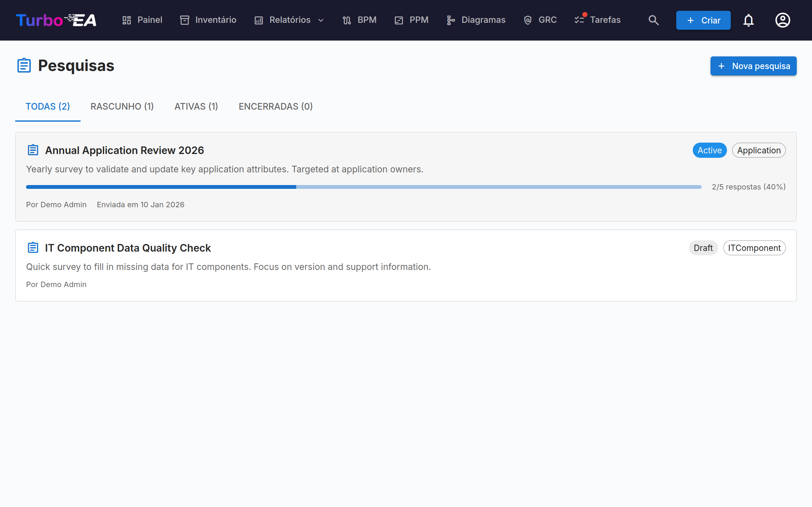Screen dimensions: 812x507
Task: Switch to the Rascunho (1) tab
Action: point(122,106)
